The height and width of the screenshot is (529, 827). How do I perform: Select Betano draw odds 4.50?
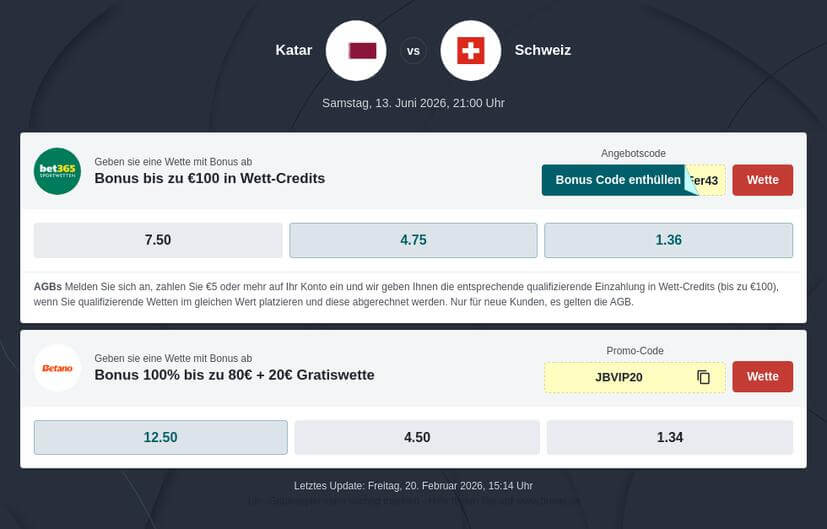click(x=417, y=437)
